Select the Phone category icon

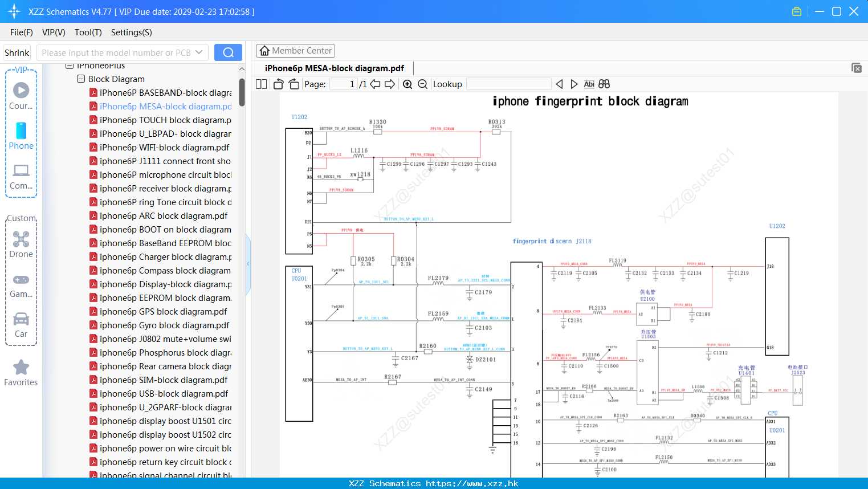click(x=21, y=136)
